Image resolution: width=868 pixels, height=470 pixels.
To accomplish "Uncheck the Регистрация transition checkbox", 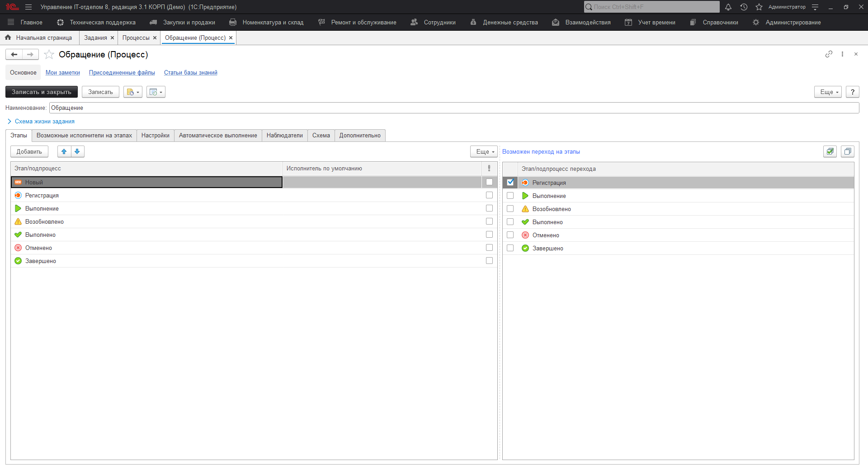I will [x=510, y=182].
